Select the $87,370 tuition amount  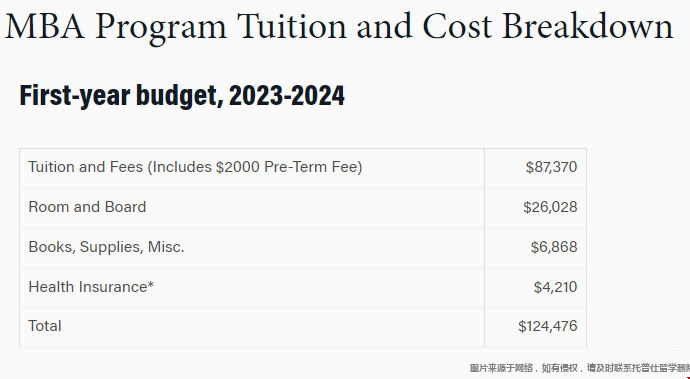(551, 167)
